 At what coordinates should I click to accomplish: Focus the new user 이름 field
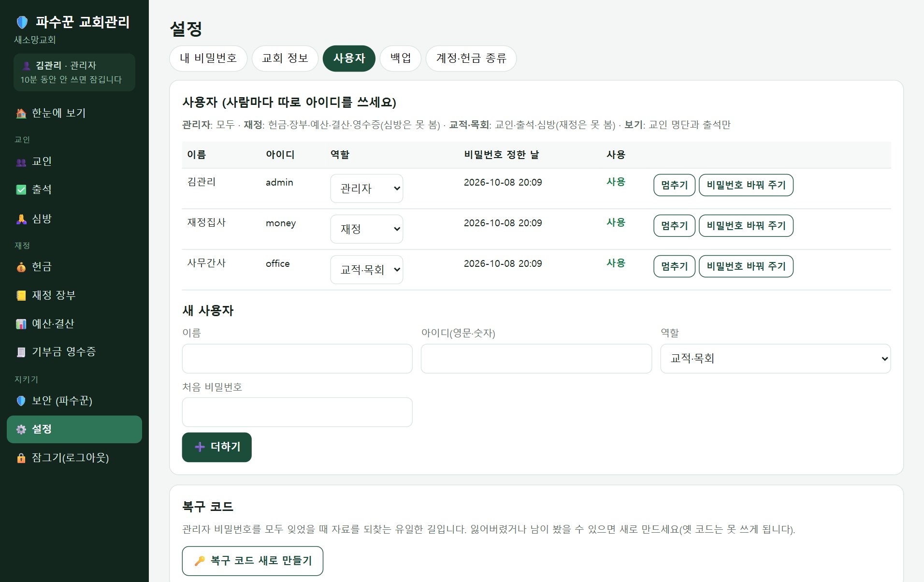[x=297, y=359]
